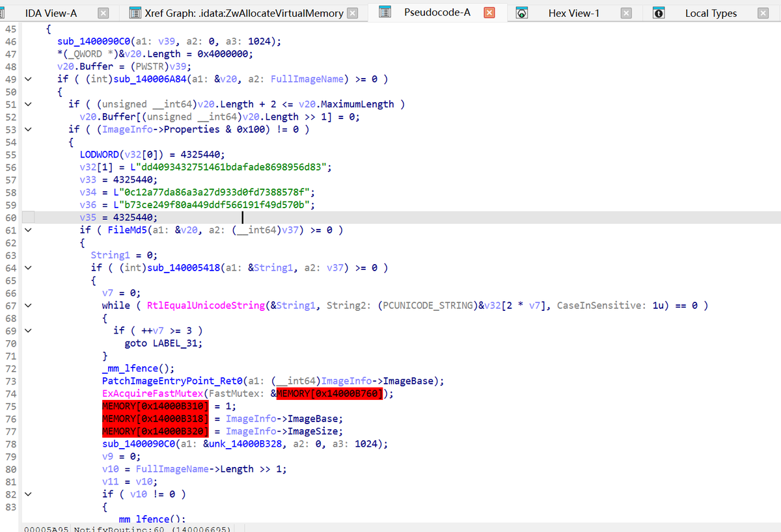Switch to the Hex View-1 tab

pyautogui.click(x=574, y=13)
